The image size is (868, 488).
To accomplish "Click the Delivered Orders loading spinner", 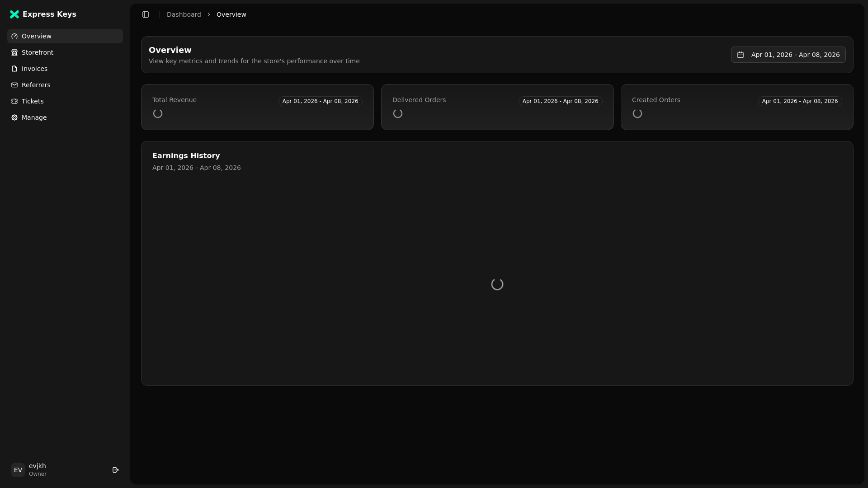I will pos(398,113).
